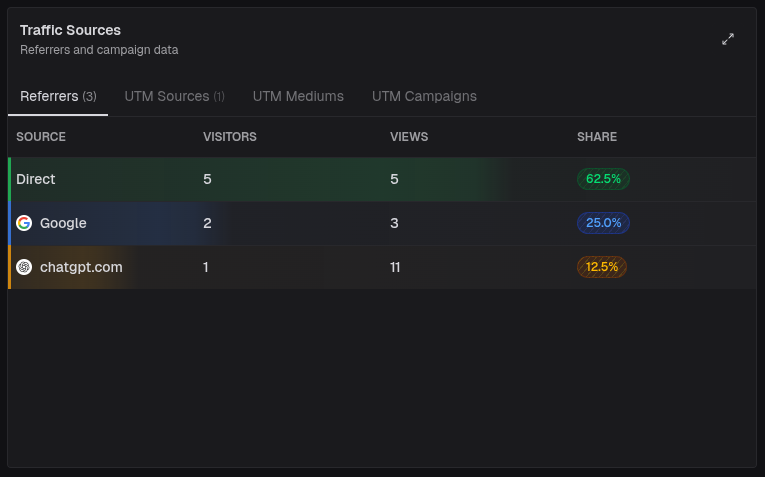This screenshot has width=765, height=477.
Task: Expand the Traffic Sources panel to fullscreen
Action: click(x=728, y=39)
